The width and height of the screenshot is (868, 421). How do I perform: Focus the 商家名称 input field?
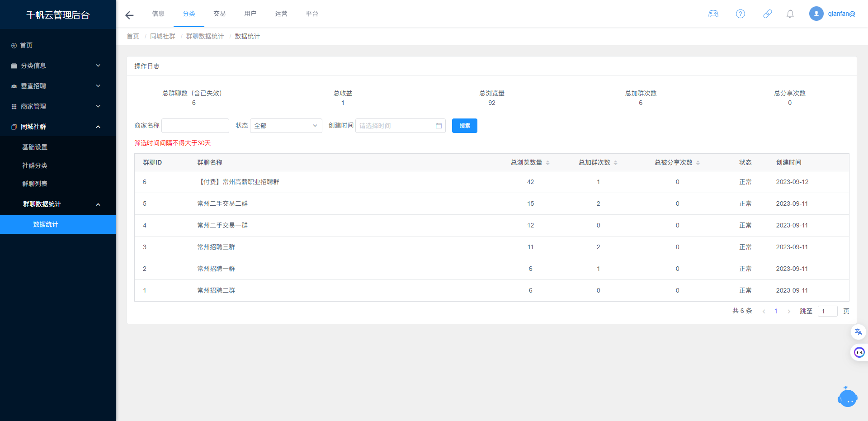195,126
